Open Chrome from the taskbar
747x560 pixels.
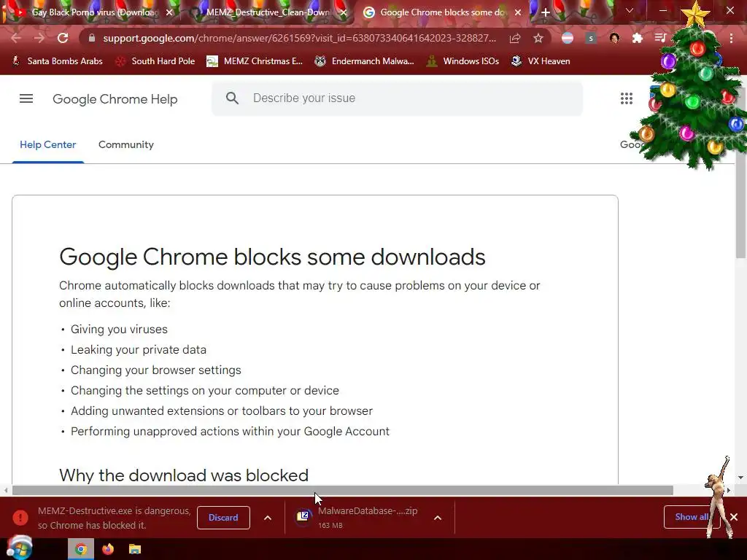[x=81, y=550]
